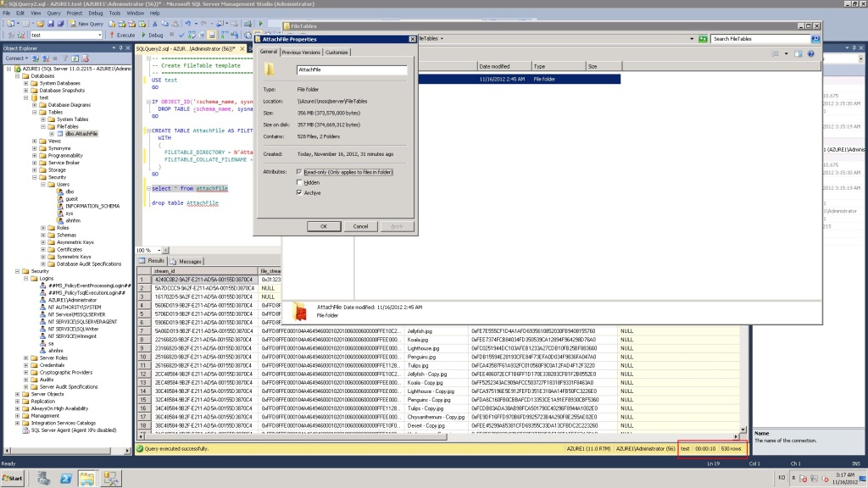
Task: Click the New Query toolbar button
Action: click(86, 24)
